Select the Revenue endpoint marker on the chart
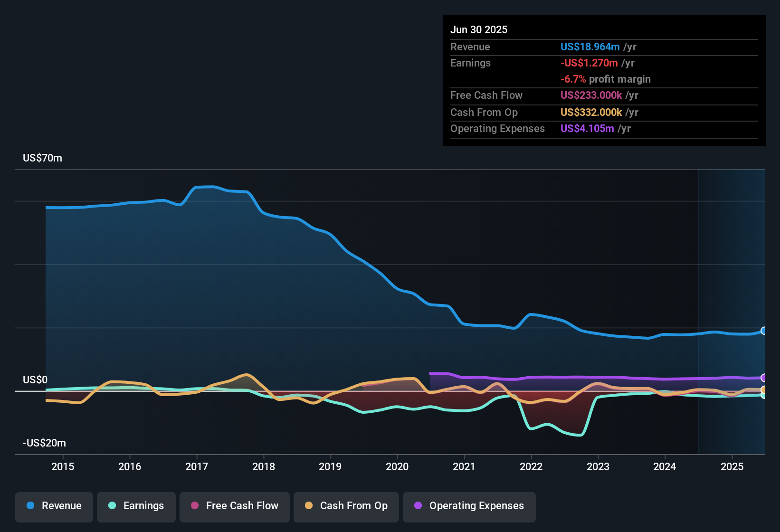Image resolution: width=780 pixels, height=532 pixels. [x=763, y=330]
